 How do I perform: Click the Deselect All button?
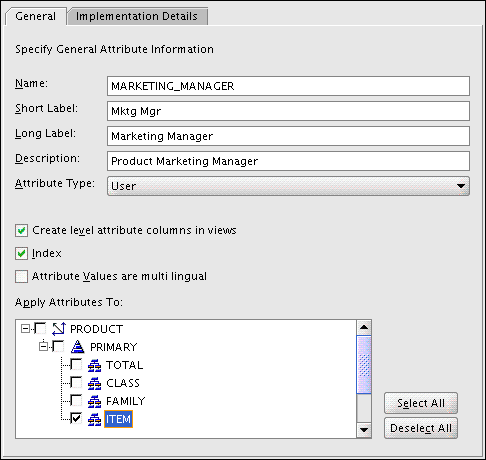(421, 428)
